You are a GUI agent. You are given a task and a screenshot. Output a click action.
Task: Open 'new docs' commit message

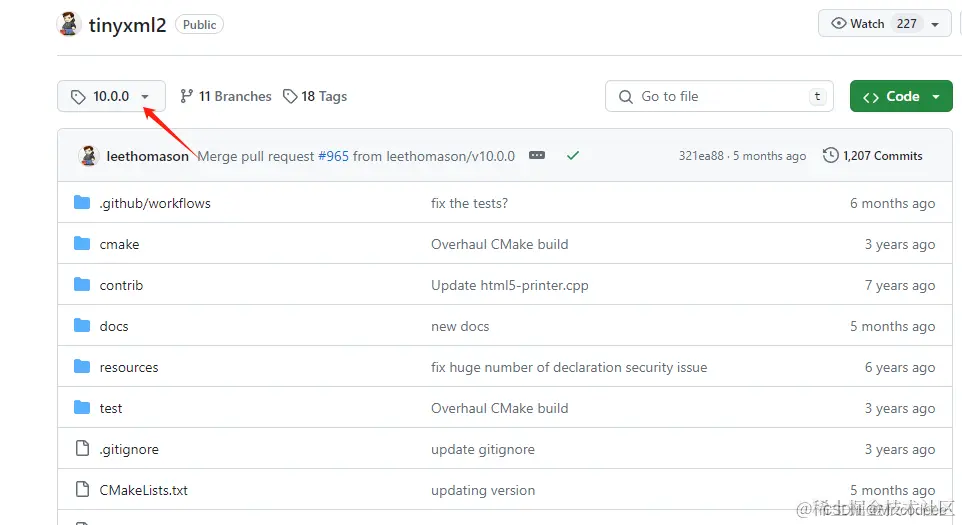pos(460,326)
